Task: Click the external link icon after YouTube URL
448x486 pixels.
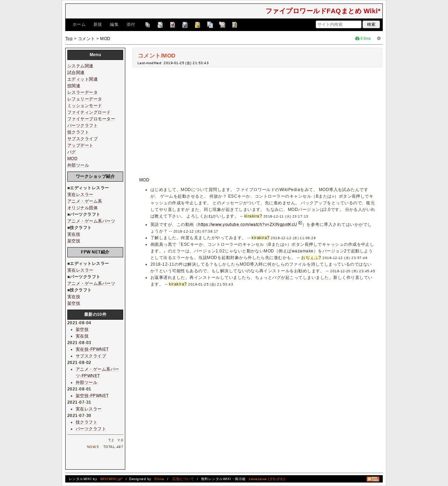Action: [x=300, y=223]
